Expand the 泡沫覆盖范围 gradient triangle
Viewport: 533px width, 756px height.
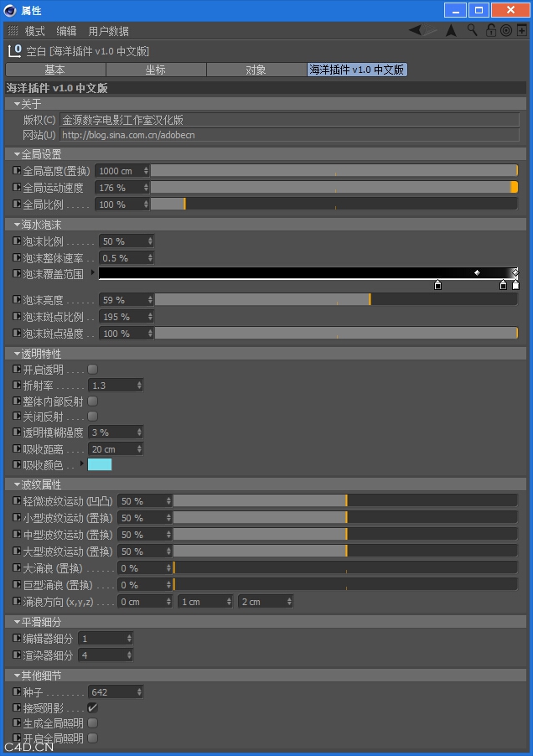click(x=92, y=272)
